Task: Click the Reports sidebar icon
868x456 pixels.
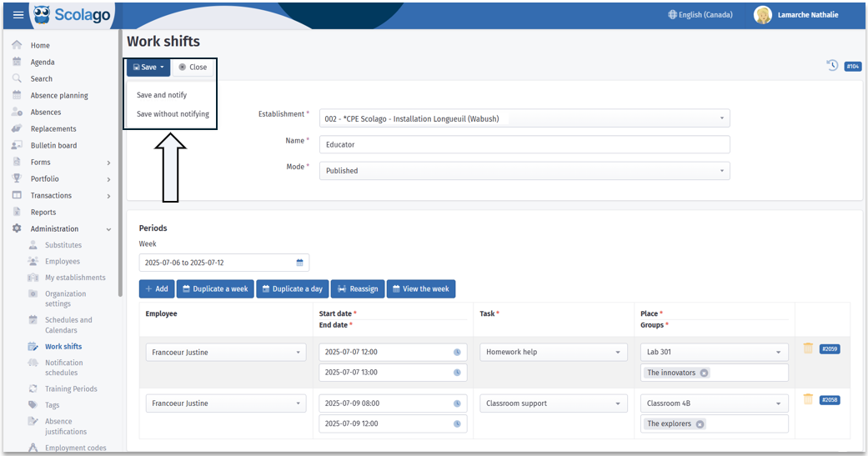Action: 18,212
